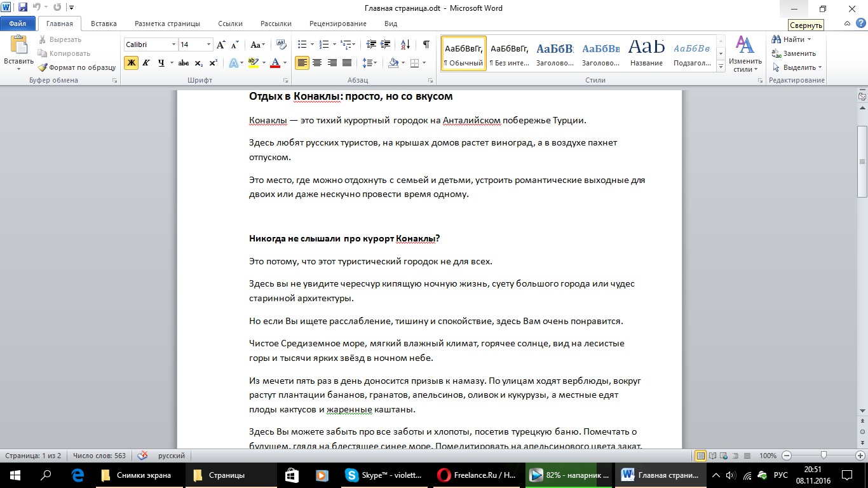868x488 pixels.
Task: Click the word count Число слов: 563
Action: pyautogui.click(x=99, y=456)
